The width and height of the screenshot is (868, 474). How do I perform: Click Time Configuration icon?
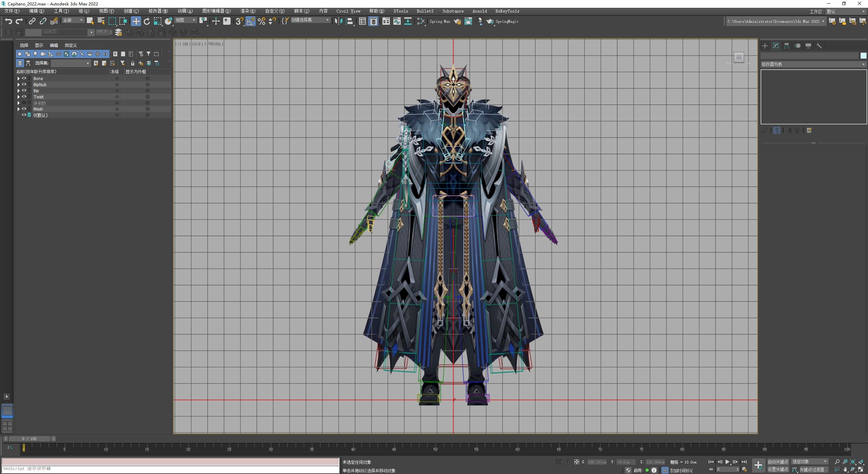pos(745,470)
